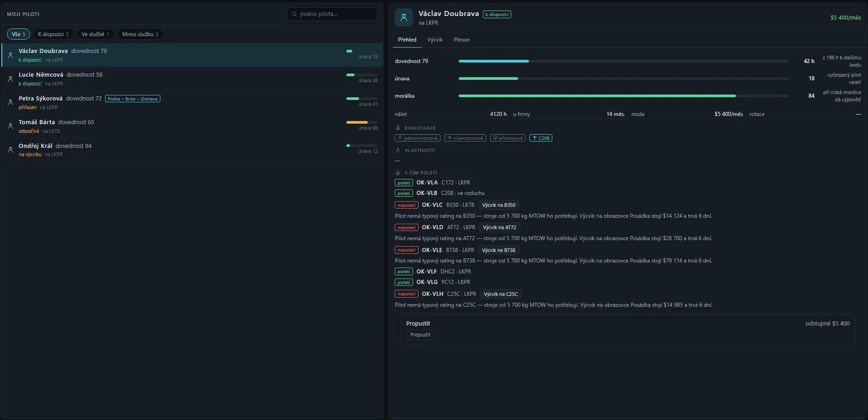Click the person icon beside Václav Doubrava's row
868x420 pixels.
click(x=10, y=55)
